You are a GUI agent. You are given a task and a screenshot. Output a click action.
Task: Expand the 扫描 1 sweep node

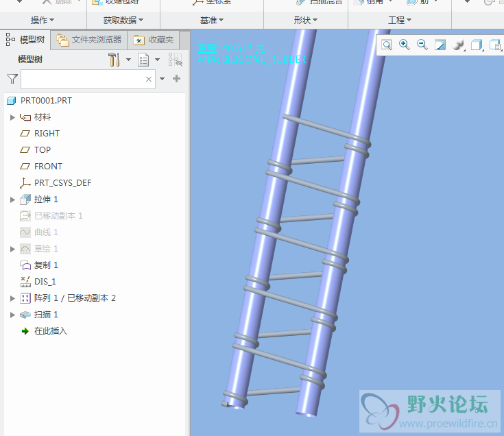(x=12, y=315)
